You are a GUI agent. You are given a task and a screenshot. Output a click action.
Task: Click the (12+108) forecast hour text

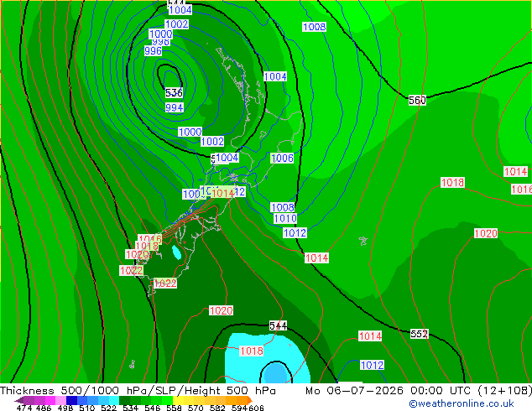point(504,391)
